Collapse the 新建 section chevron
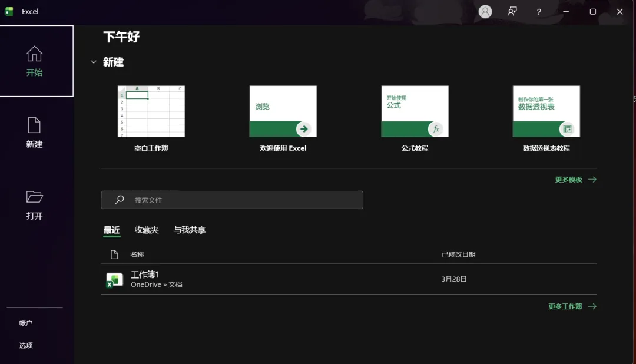Screen dimensions: 636x364 (x=94, y=62)
